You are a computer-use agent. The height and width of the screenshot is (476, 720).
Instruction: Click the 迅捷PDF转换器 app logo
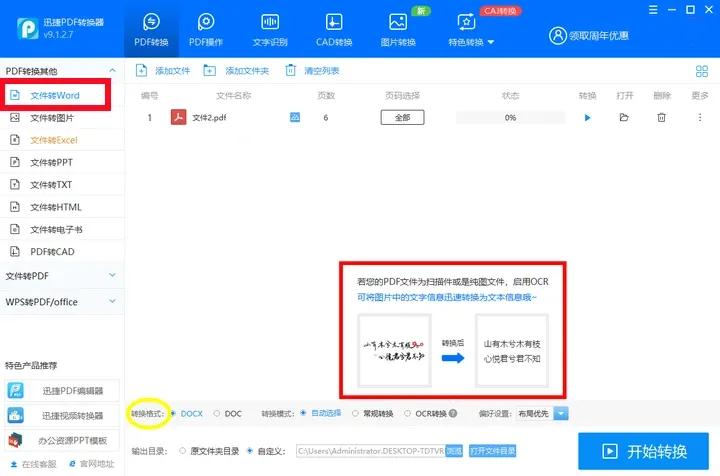(x=28, y=28)
